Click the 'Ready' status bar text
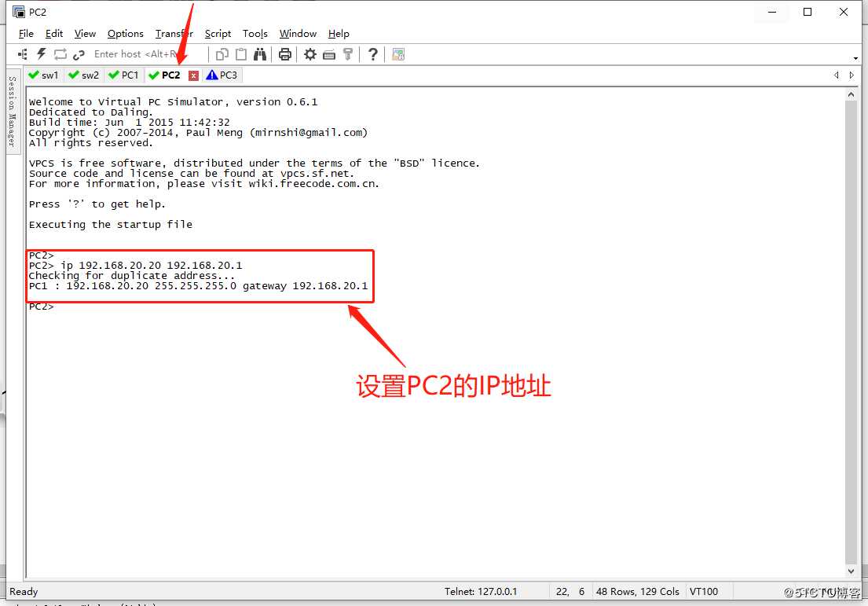 [x=24, y=592]
